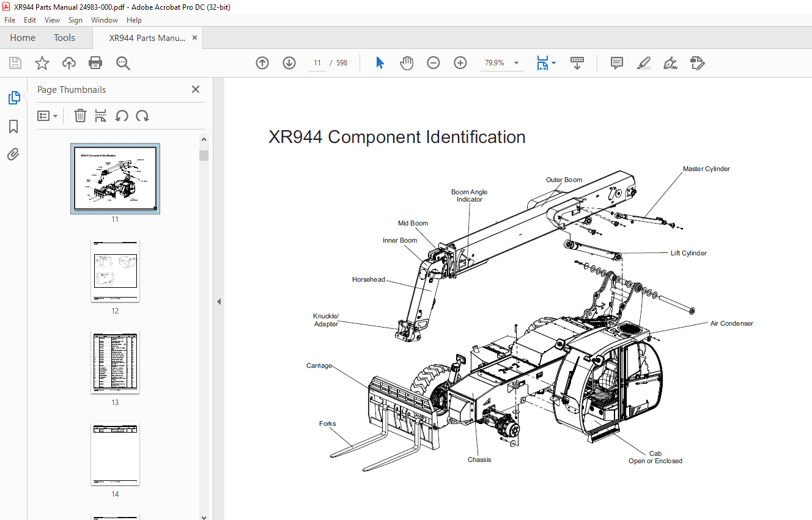
Task: Open the File menu
Action: [10, 20]
